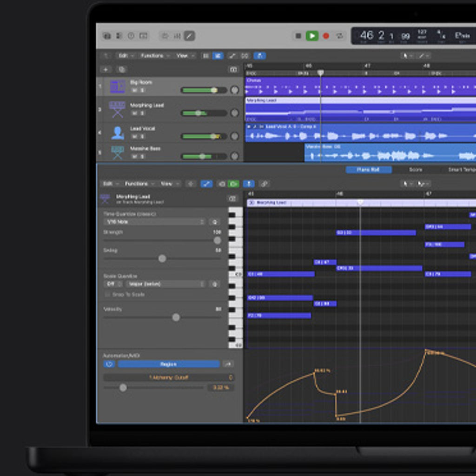Open the 1/16 Note Time Quantize dropdown

[154, 222]
